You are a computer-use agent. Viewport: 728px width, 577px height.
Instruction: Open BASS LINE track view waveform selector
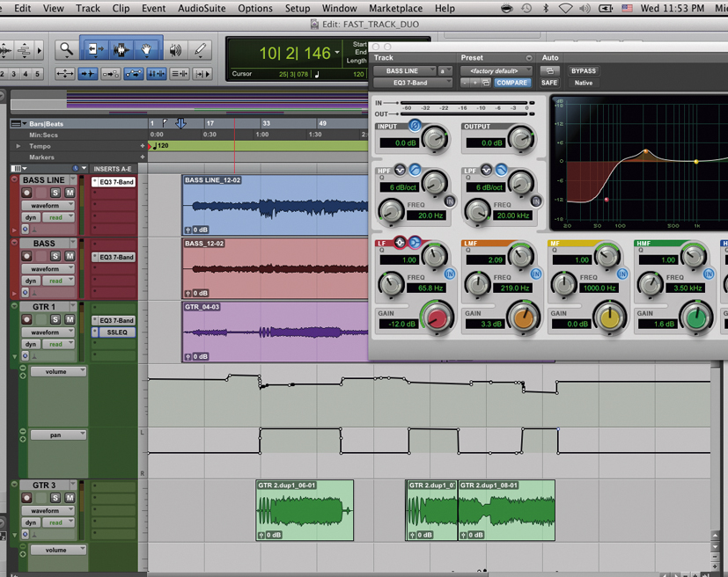[48, 205]
